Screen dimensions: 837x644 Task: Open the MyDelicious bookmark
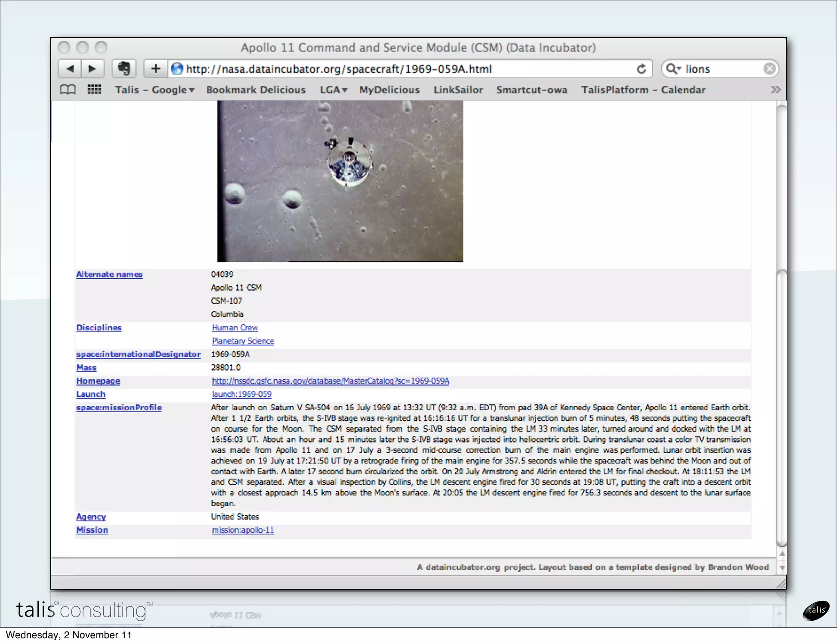[389, 90]
